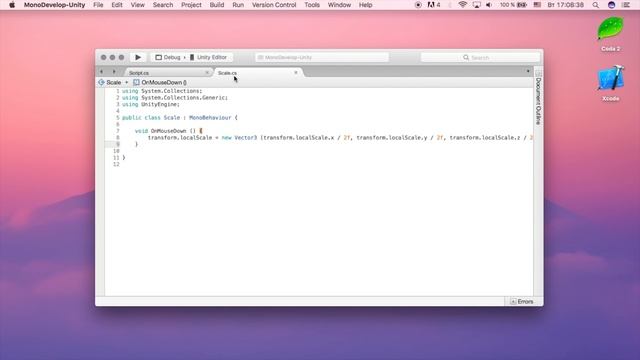Click the 'using UnityEngine;' code line

pyautogui.click(x=151, y=104)
